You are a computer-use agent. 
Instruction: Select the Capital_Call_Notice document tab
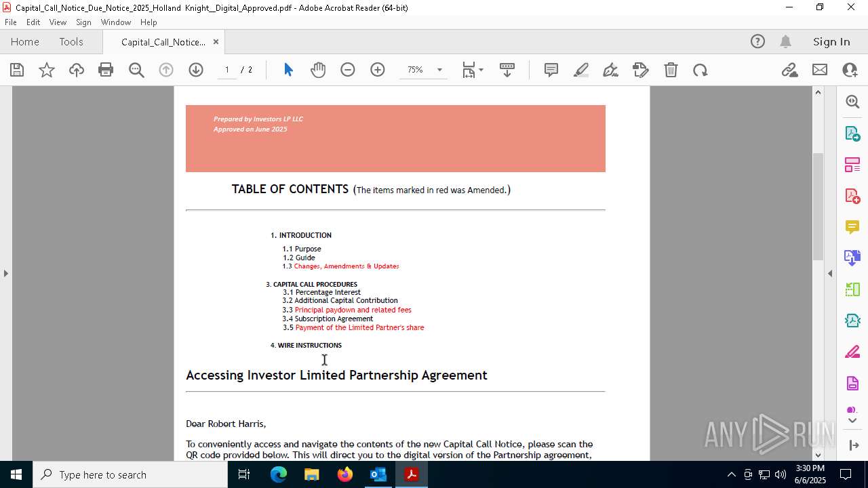(x=163, y=42)
